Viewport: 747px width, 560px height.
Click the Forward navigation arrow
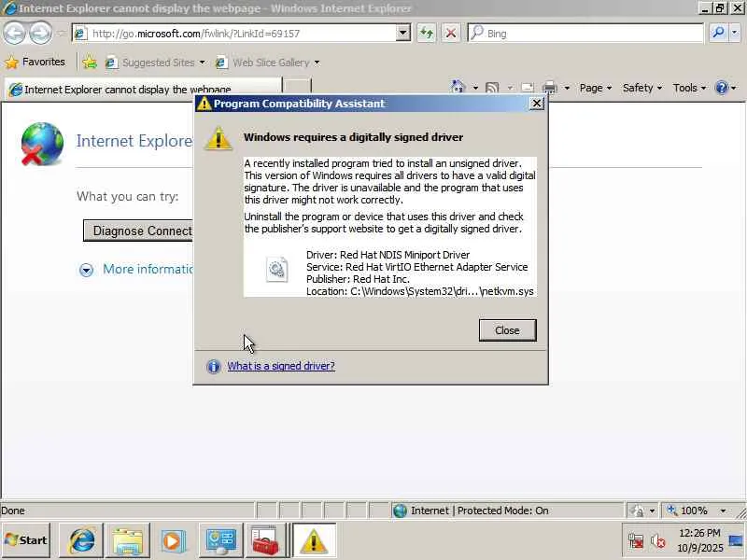coord(40,34)
